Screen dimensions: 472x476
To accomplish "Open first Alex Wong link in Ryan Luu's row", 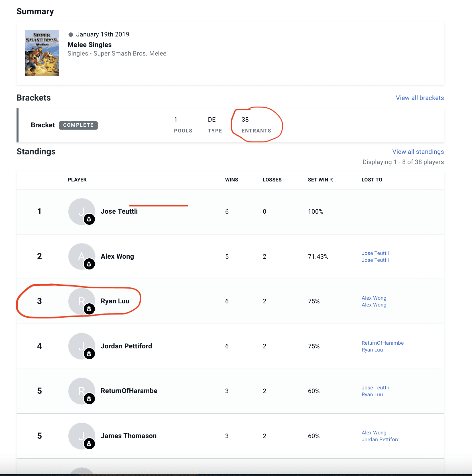I will point(374,298).
